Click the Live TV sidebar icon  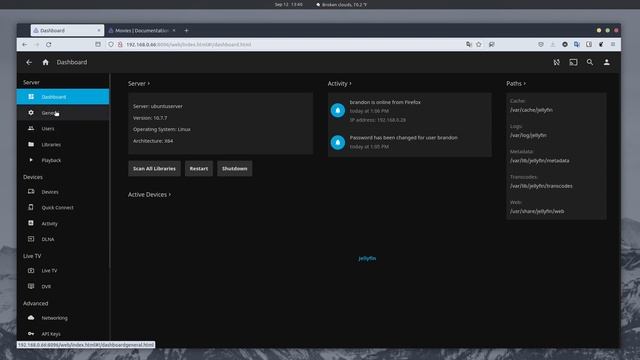(x=31, y=271)
